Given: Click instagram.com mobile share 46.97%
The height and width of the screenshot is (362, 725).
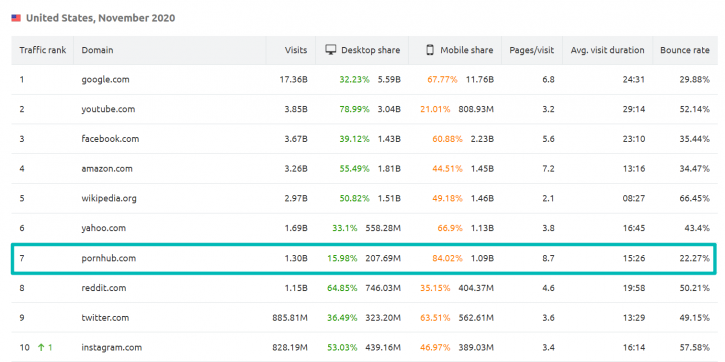Looking at the screenshot, I should (435, 347).
